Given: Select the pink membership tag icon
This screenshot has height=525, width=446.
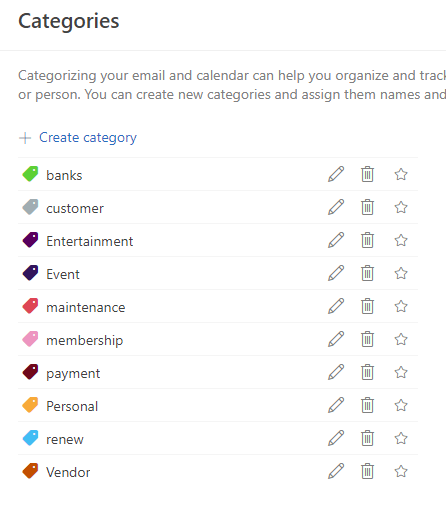Looking at the screenshot, I should pyautogui.click(x=30, y=339).
